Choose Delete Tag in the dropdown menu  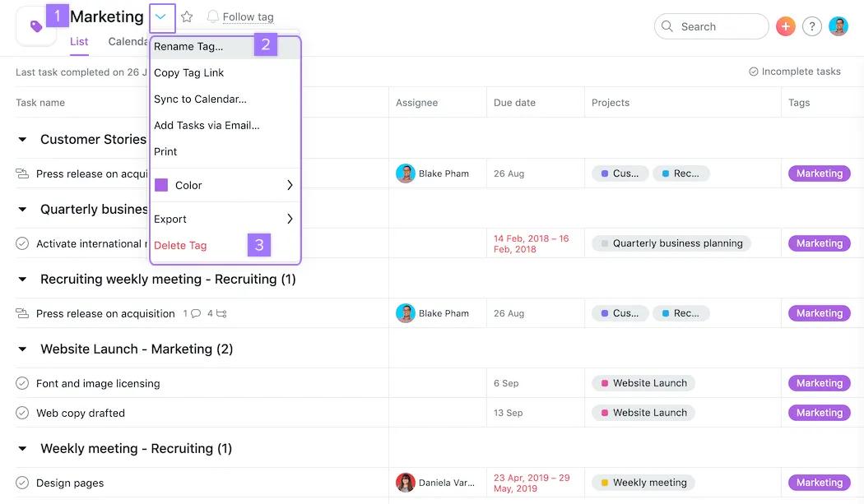tap(180, 245)
